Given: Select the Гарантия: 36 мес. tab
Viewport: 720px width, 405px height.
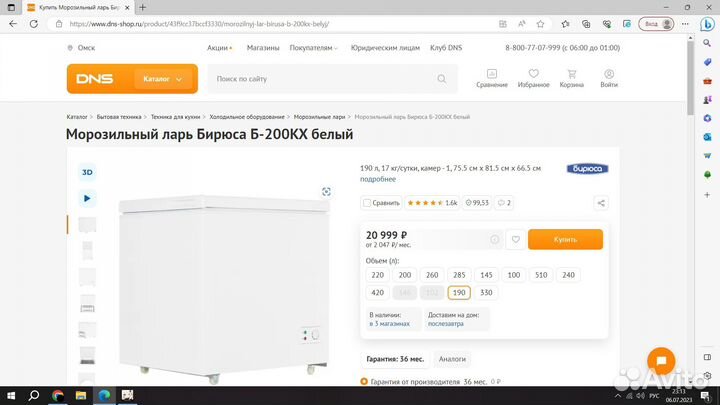Looking at the screenshot, I should point(395,359).
